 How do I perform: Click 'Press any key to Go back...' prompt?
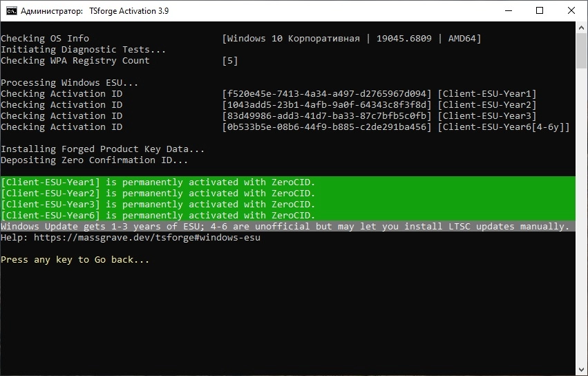tap(75, 260)
